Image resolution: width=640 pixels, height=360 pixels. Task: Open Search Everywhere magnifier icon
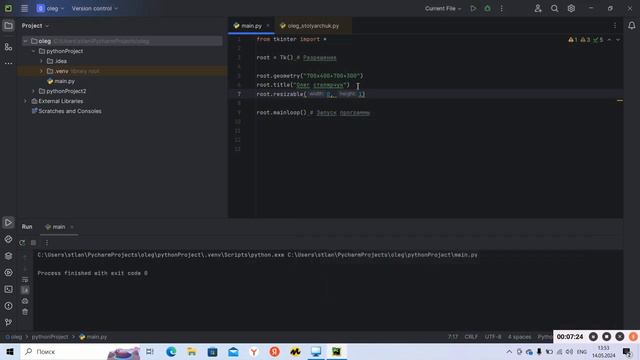(554, 8)
